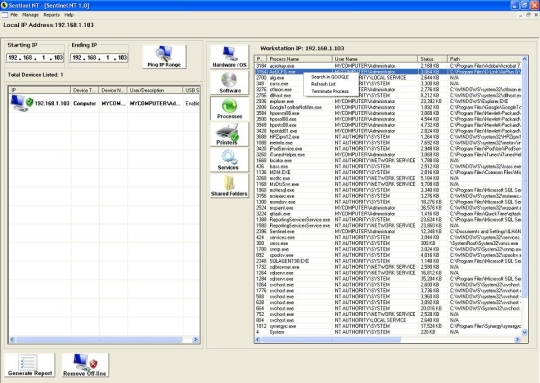Screen dimensions: 540x383
Task: Select the iTunesHelper.exe process row
Action: tap(388, 154)
